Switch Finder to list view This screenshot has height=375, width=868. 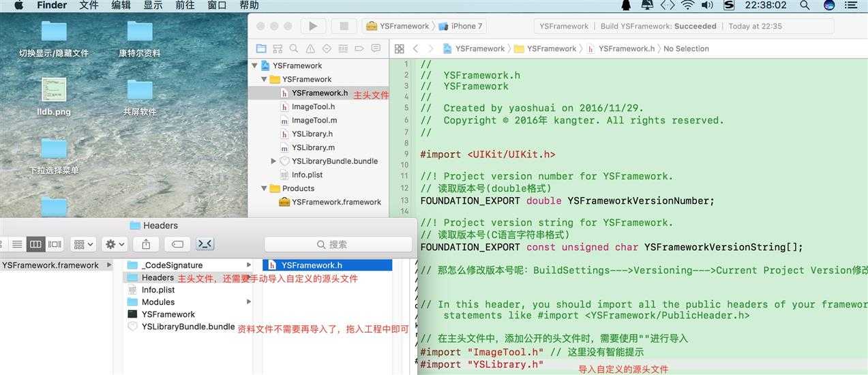[17, 244]
